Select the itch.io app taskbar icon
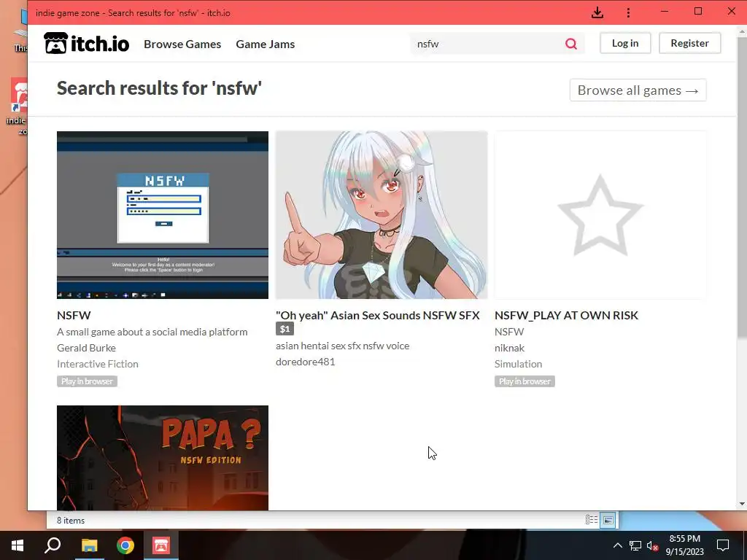 [x=161, y=545]
